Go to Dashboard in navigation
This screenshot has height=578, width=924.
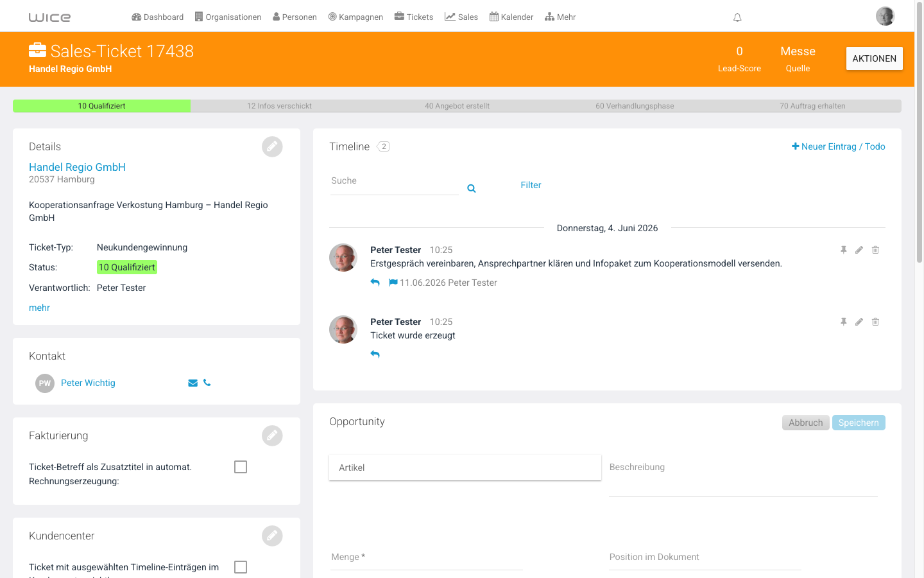(x=157, y=17)
